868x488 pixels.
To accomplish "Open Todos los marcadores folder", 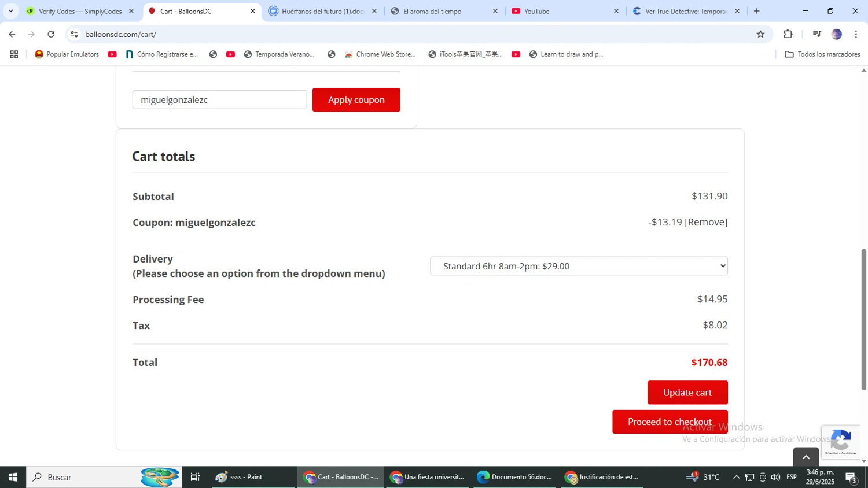I will click(x=822, y=54).
